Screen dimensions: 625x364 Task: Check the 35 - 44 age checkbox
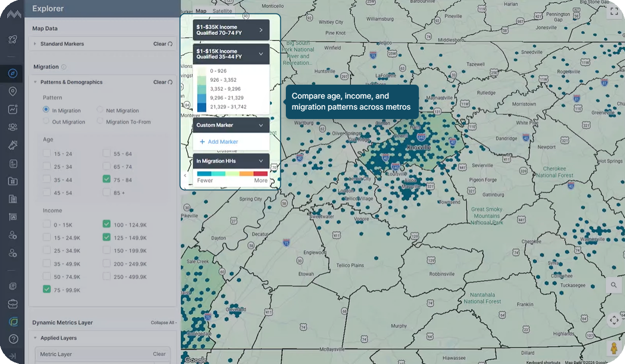(46, 179)
